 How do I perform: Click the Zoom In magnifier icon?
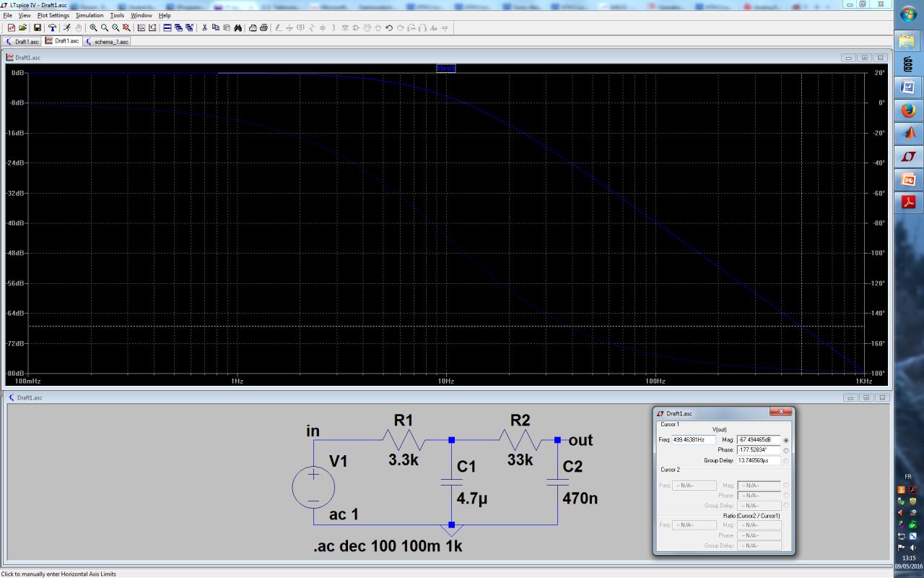(x=93, y=28)
